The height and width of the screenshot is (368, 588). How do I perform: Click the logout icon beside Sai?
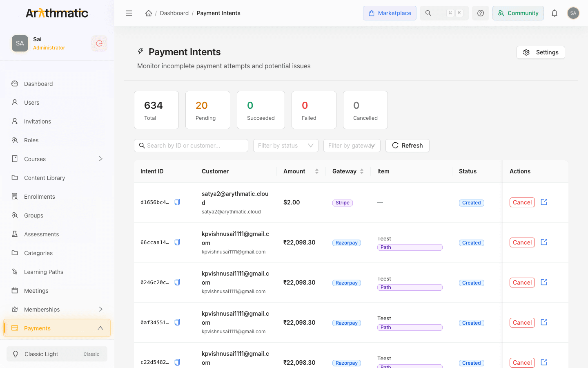[x=99, y=43]
